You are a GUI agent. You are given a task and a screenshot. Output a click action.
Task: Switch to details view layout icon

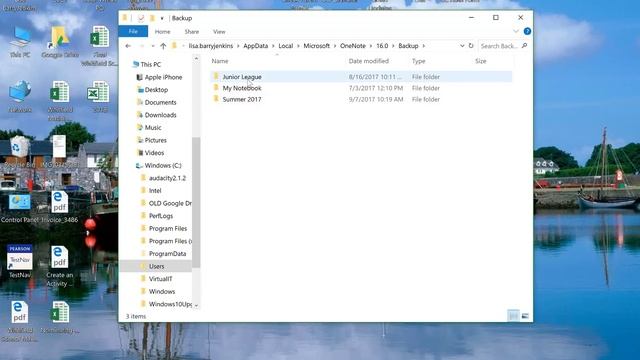coord(513,316)
